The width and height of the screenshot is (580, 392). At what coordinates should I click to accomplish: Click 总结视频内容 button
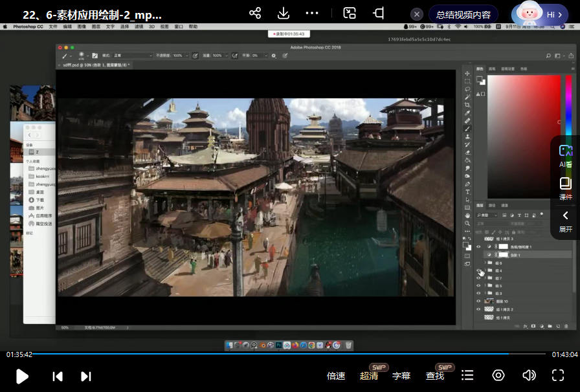[x=463, y=14]
